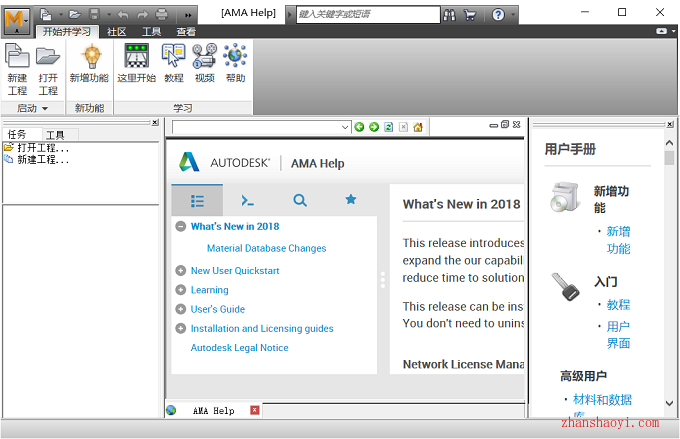Click the user manual scrollbar up arrow

[669, 143]
